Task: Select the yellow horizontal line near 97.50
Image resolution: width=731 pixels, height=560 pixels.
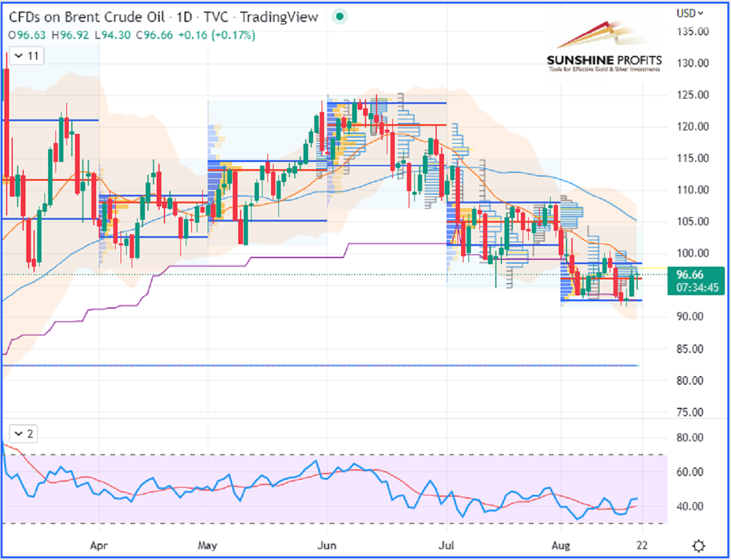Action: (653, 268)
